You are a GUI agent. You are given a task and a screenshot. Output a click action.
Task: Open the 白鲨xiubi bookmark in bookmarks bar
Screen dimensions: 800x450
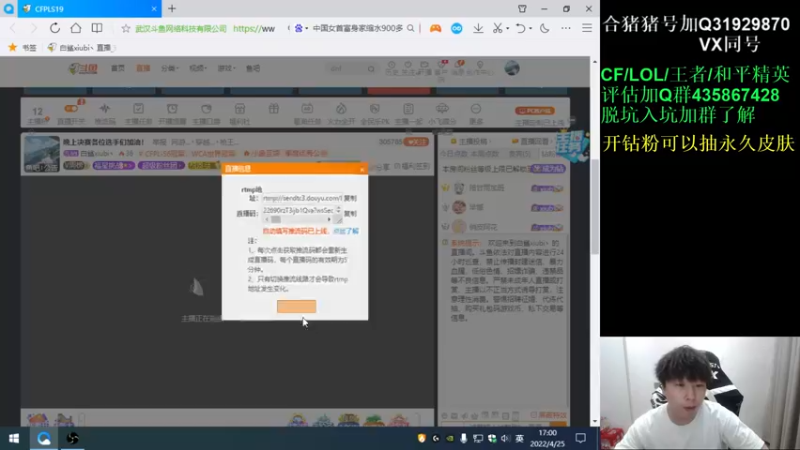tap(81, 47)
